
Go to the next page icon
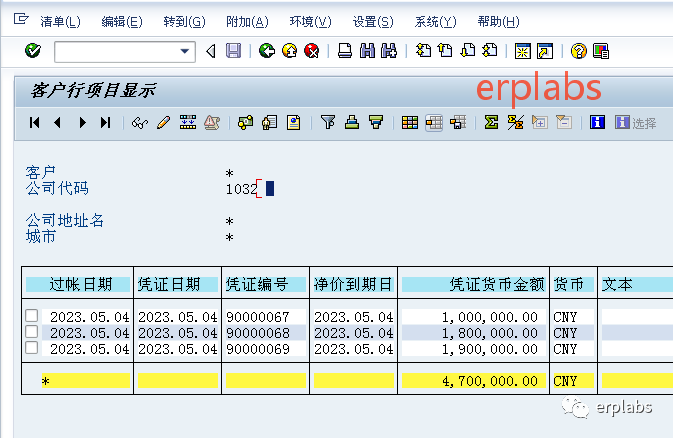[468, 51]
